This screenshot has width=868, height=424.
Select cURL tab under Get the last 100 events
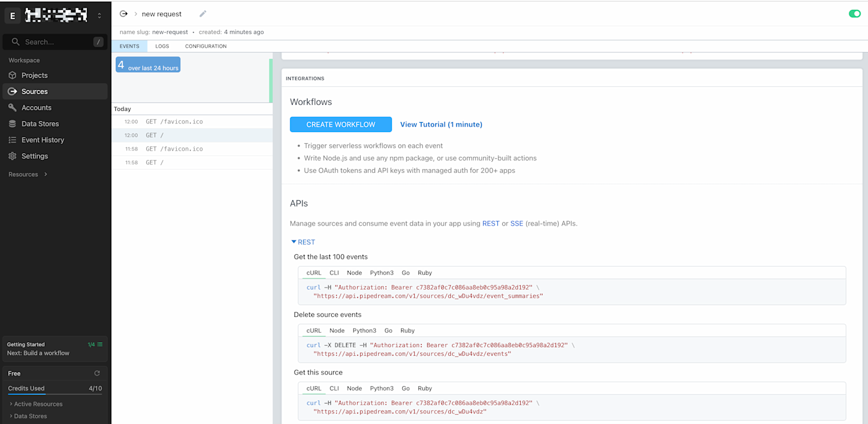pyautogui.click(x=314, y=273)
